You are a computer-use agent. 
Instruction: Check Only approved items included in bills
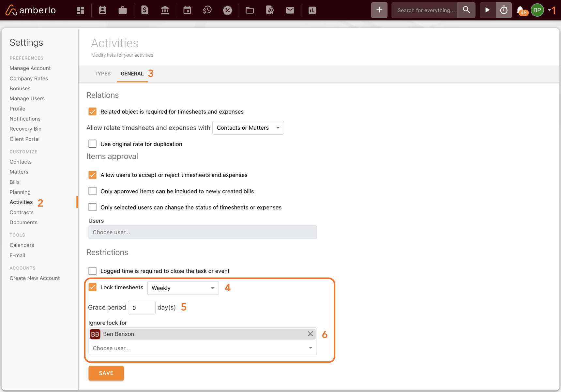(93, 191)
